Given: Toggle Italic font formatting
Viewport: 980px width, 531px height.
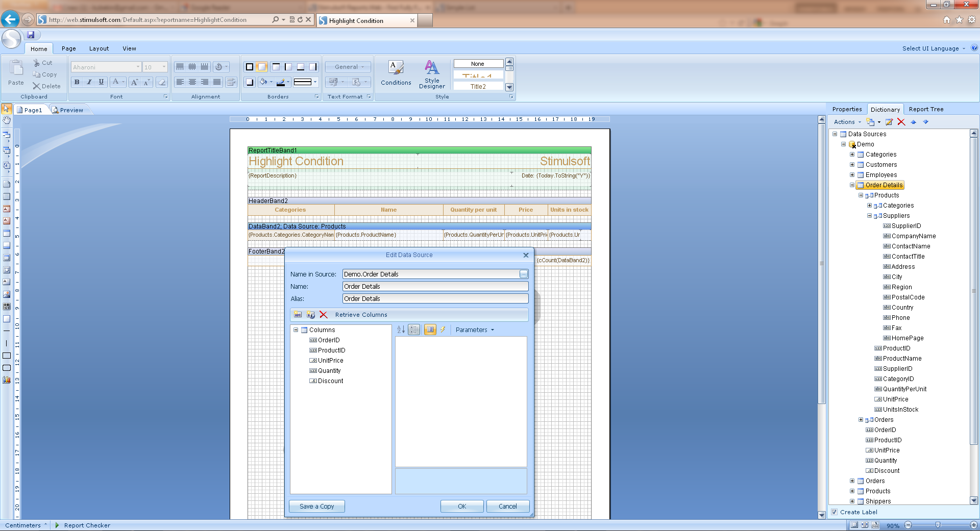Looking at the screenshot, I should pos(89,82).
